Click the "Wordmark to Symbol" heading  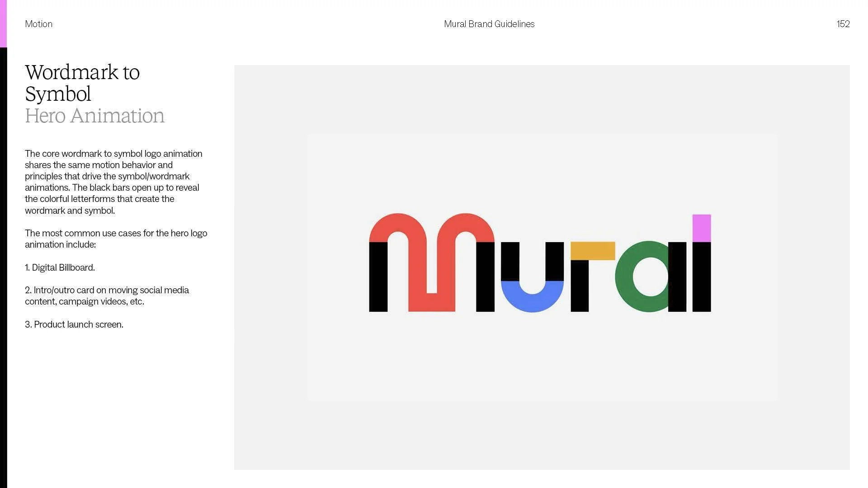tap(82, 83)
